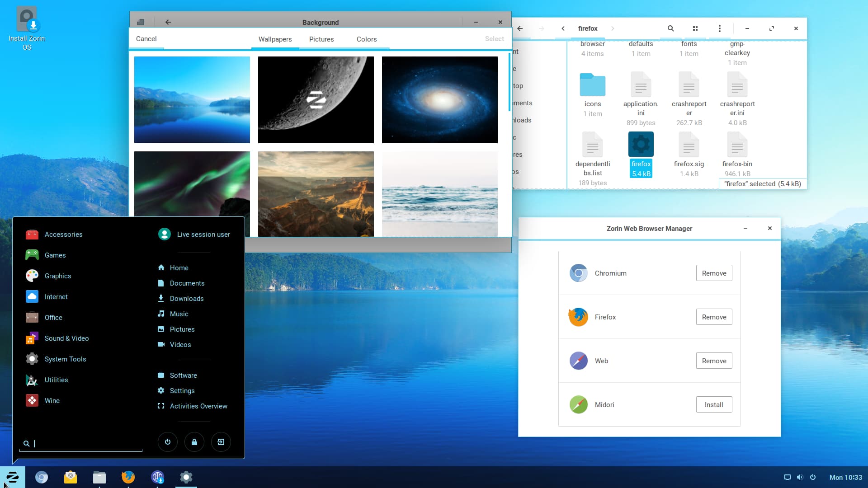Click the lock screen button in menu

pyautogui.click(x=194, y=442)
